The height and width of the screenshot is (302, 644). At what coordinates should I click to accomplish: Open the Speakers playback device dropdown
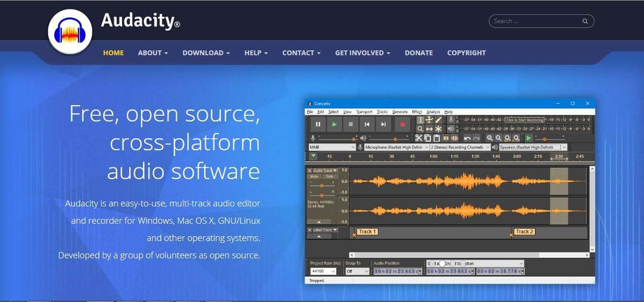point(533,147)
